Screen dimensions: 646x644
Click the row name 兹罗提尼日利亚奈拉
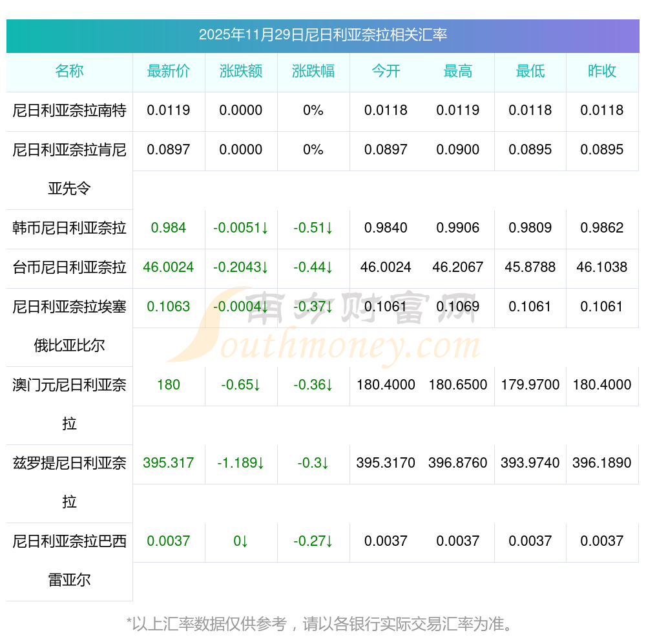69,483
